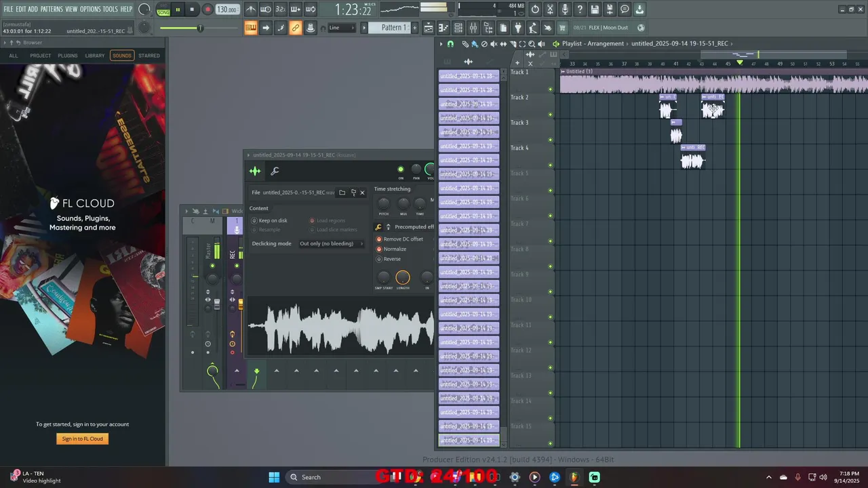
Task: Open the EDIT menu
Action: [x=21, y=9]
